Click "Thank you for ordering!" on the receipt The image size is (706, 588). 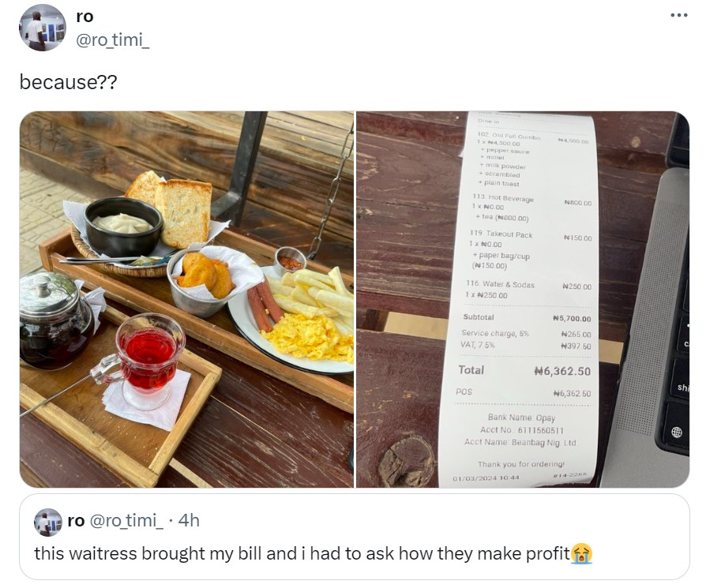coord(520,463)
